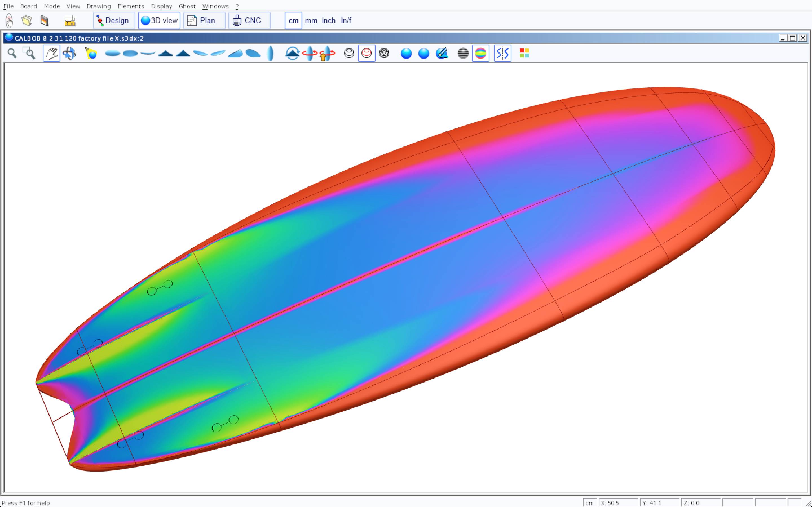812x507 pixels.
Task: Select the zoom-to-window tool
Action: (29, 53)
